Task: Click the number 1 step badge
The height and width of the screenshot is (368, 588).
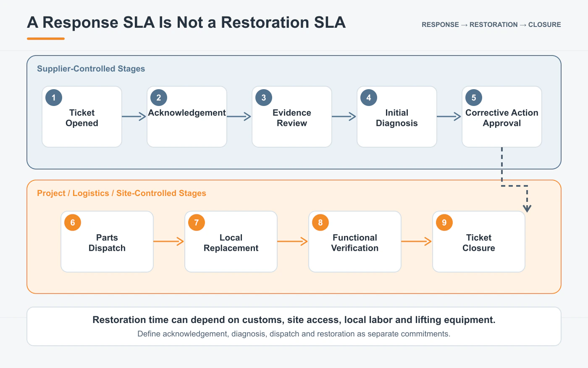Action: click(54, 98)
